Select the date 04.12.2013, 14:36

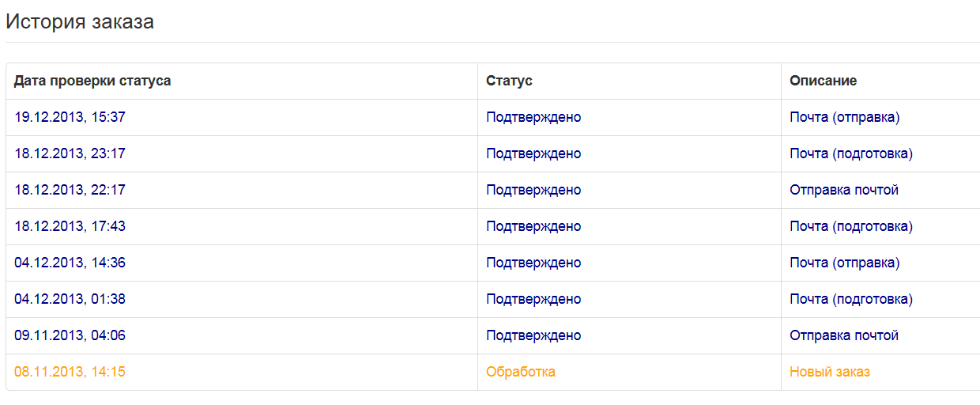click(70, 263)
